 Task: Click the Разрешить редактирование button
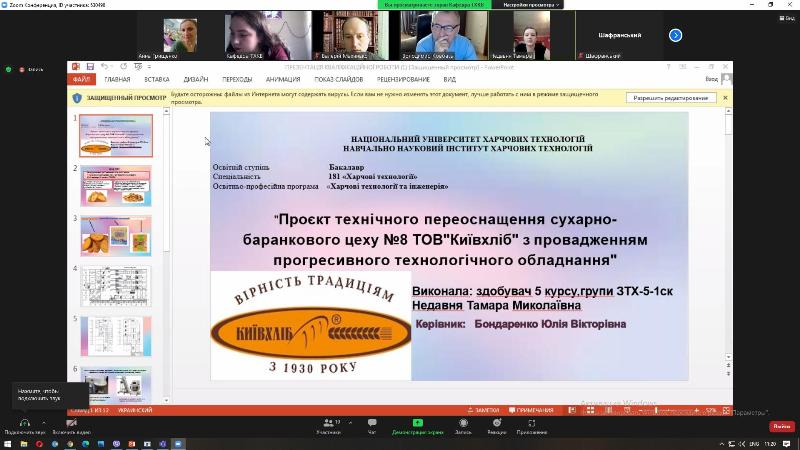click(x=670, y=98)
